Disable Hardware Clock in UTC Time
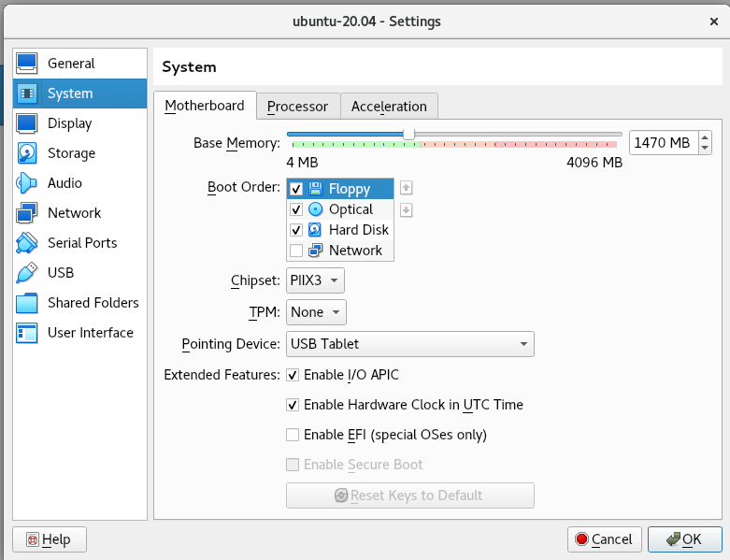This screenshot has width=730, height=560. 293,405
